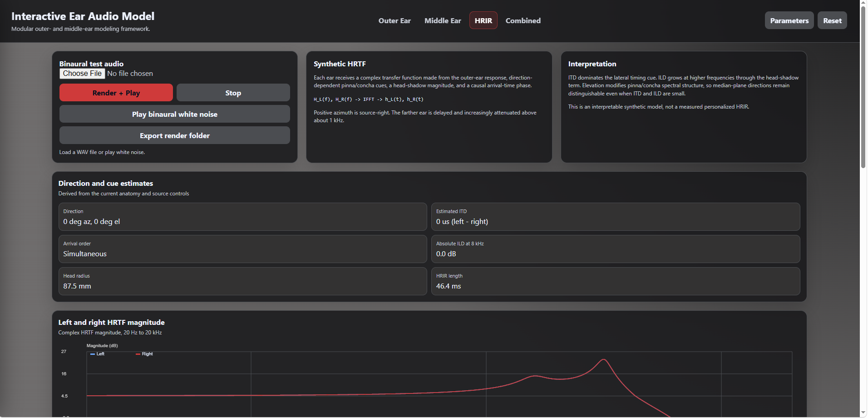Click the 'Interpretation' heading
This screenshot has height=418, width=868.
(592, 64)
